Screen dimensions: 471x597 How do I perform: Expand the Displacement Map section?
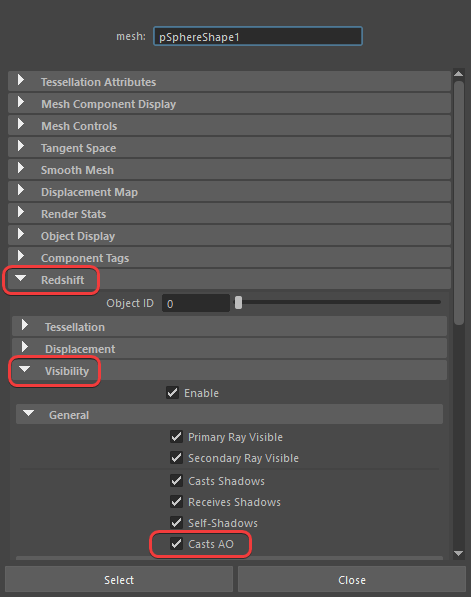click(x=21, y=191)
